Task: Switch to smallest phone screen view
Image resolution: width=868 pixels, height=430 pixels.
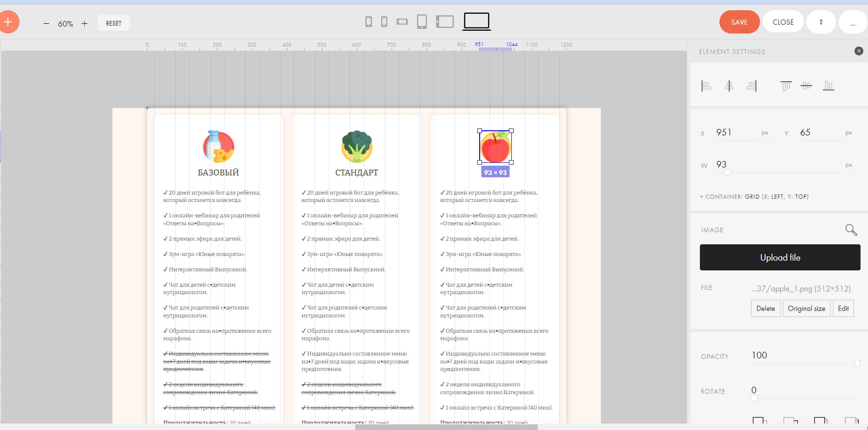Action: tap(368, 21)
